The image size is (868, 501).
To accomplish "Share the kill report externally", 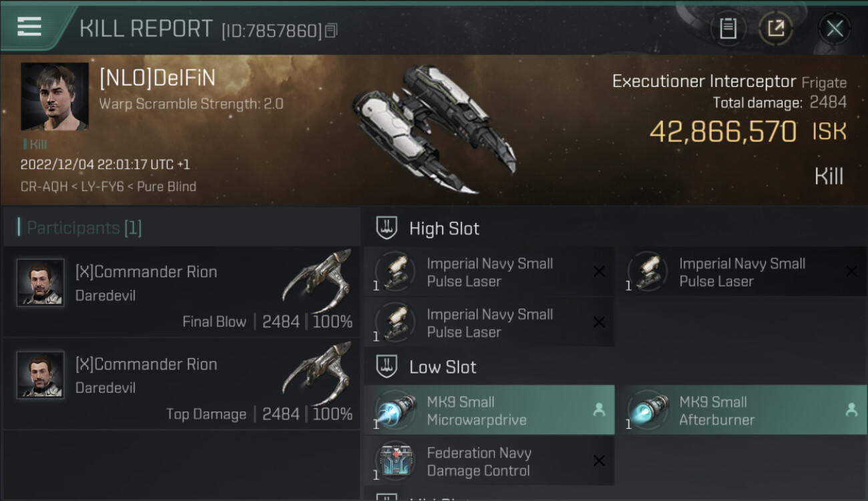I will point(775,28).
